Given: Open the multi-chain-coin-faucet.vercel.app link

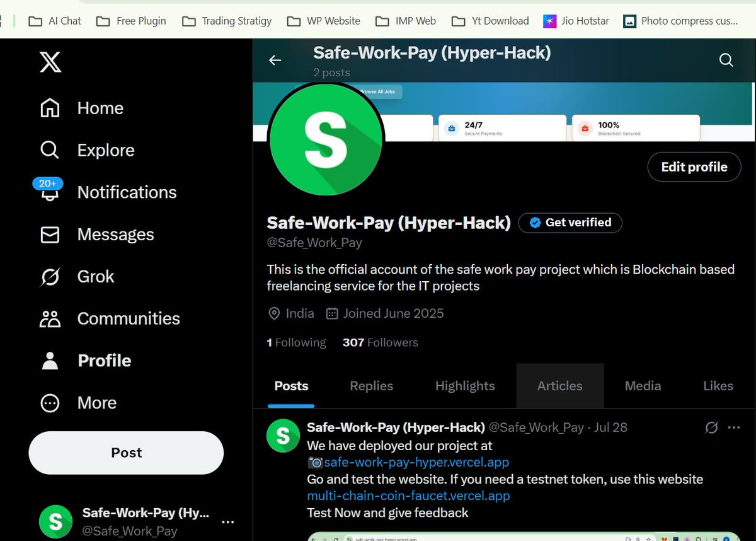Looking at the screenshot, I should (408, 496).
